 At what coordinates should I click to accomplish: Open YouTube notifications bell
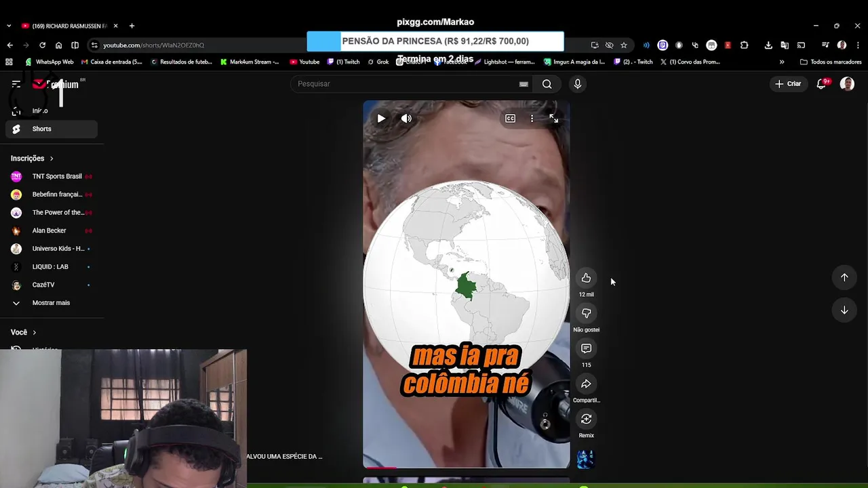[x=821, y=84]
